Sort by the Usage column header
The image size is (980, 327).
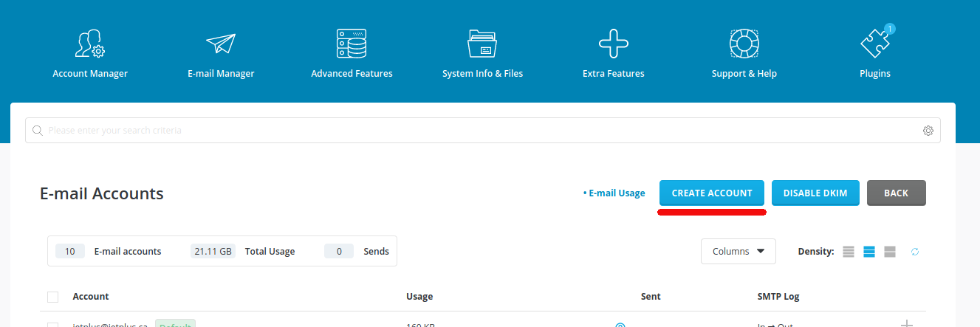pyautogui.click(x=419, y=297)
